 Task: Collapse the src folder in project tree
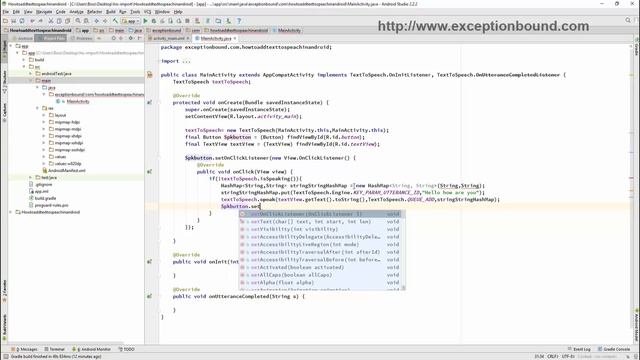pos(24,67)
